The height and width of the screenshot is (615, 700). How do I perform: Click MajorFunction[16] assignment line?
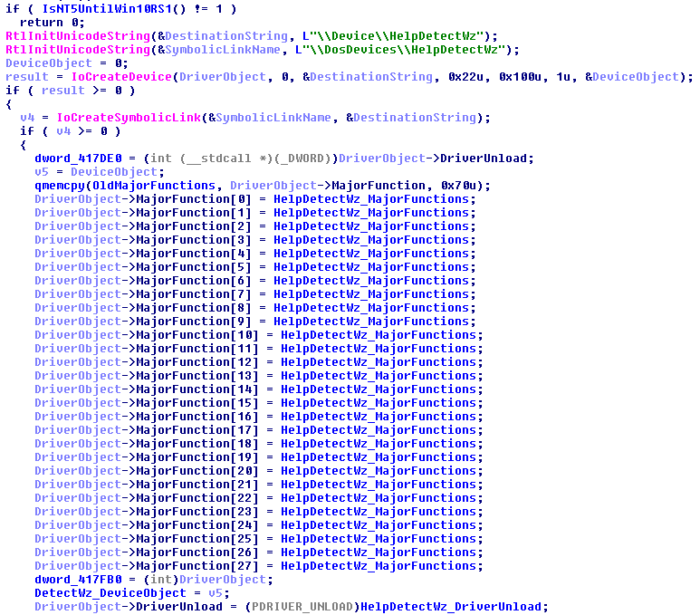pos(259,417)
